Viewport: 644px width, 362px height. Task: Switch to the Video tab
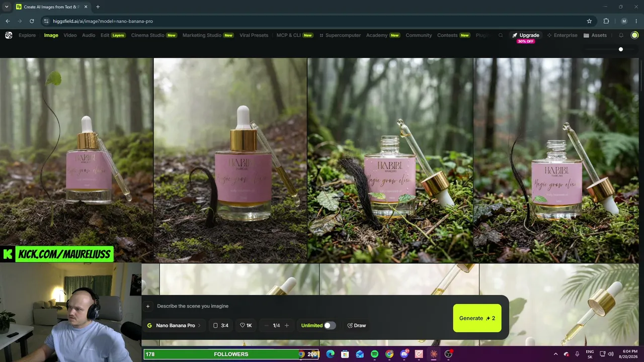pyautogui.click(x=70, y=35)
